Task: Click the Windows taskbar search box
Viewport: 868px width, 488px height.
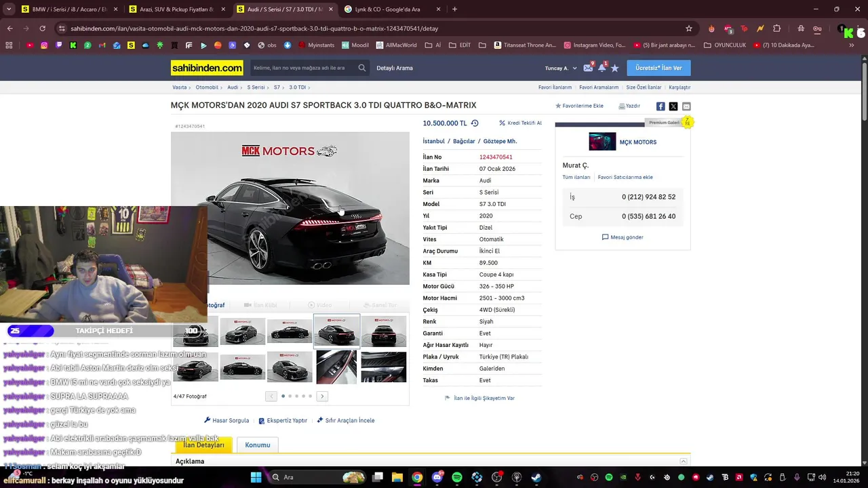Action: click(318, 477)
